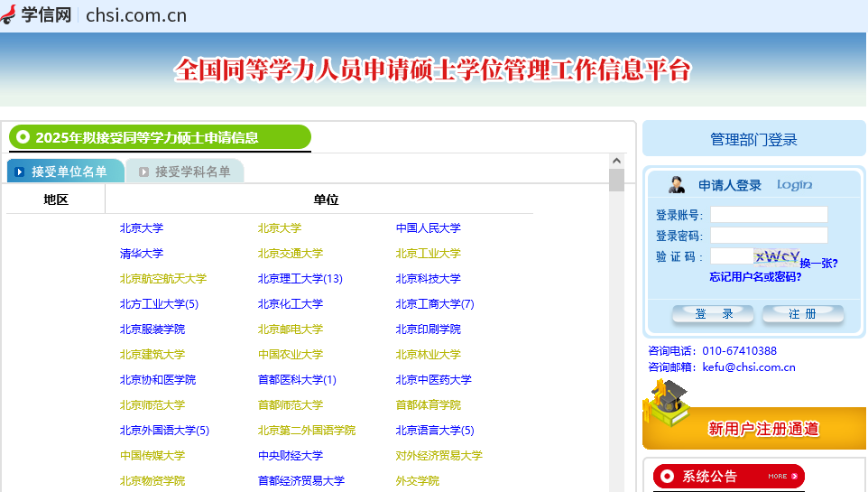Open 北京第二外国语学院 link

307,431
